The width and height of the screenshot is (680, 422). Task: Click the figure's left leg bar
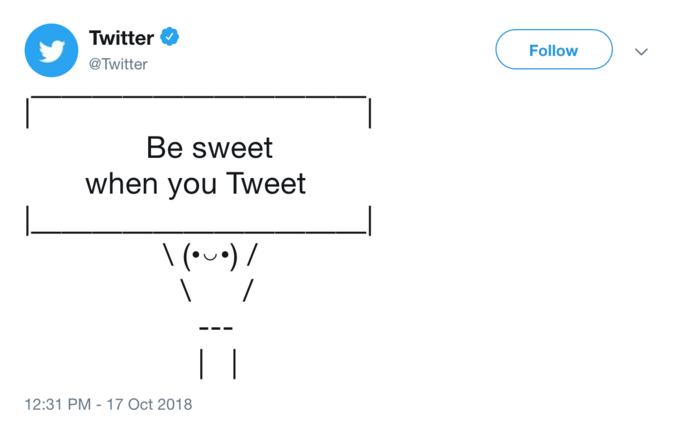tap(202, 364)
